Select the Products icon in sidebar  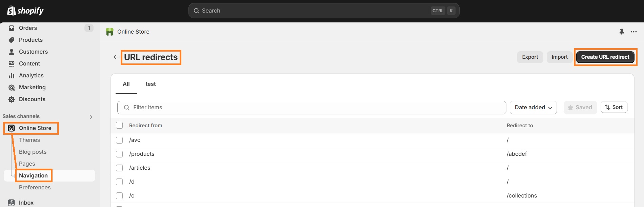pyautogui.click(x=11, y=40)
